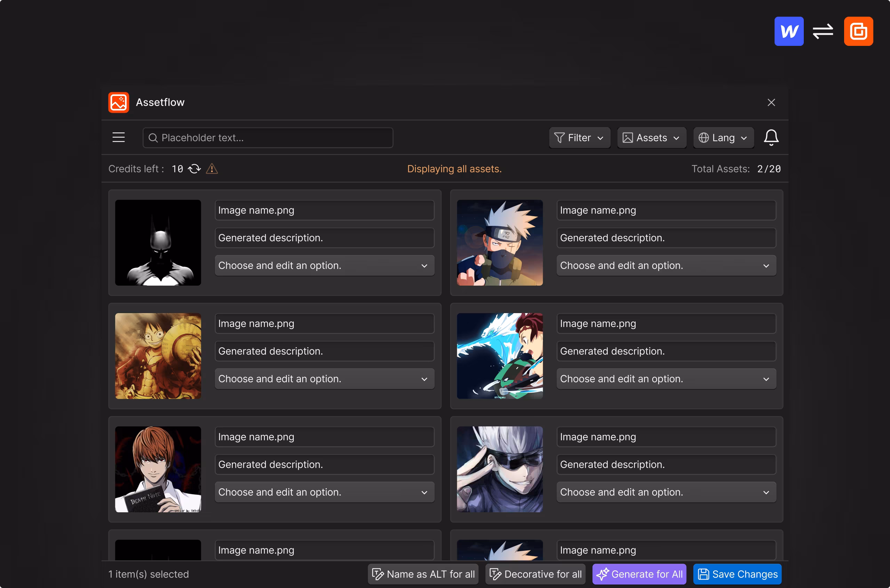Click Name as ALT for all button
This screenshot has height=588, width=890.
pyautogui.click(x=423, y=574)
